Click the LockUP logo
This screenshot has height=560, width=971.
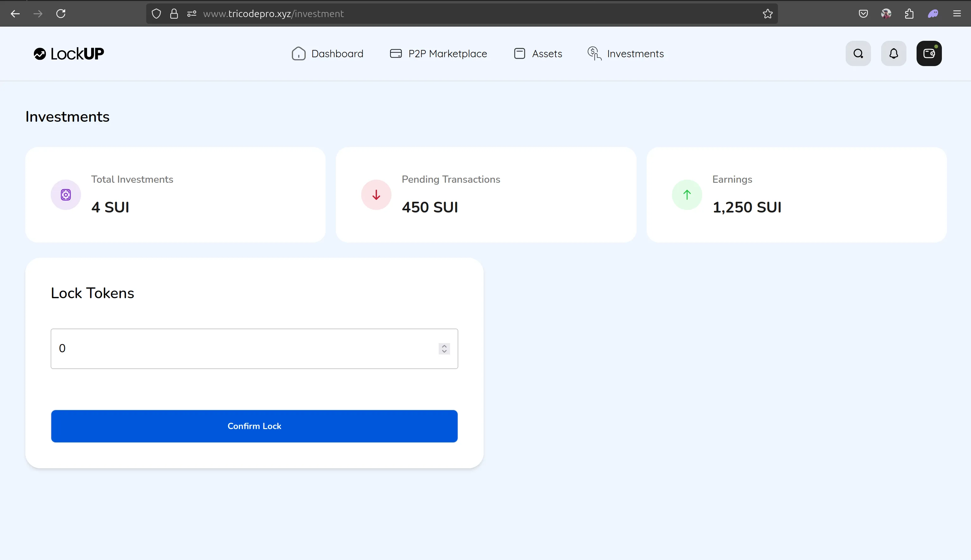pyautogui.click(x=68, y=53)
